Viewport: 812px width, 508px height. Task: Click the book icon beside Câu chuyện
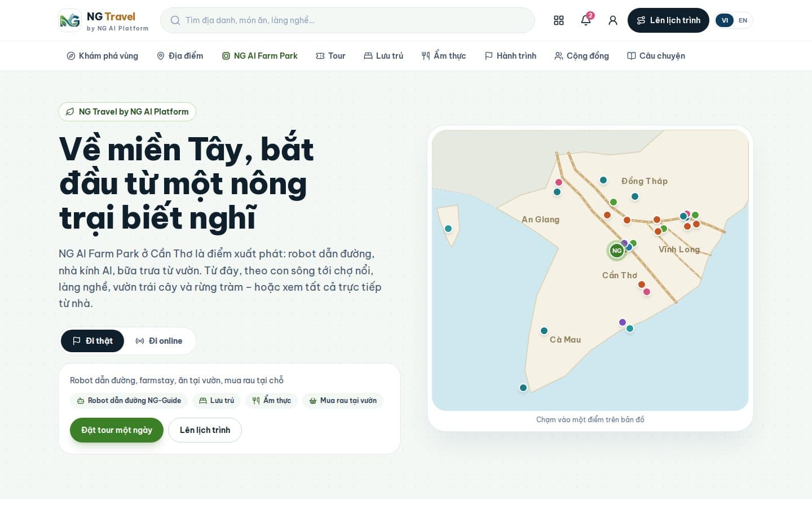tap(632, 56)
